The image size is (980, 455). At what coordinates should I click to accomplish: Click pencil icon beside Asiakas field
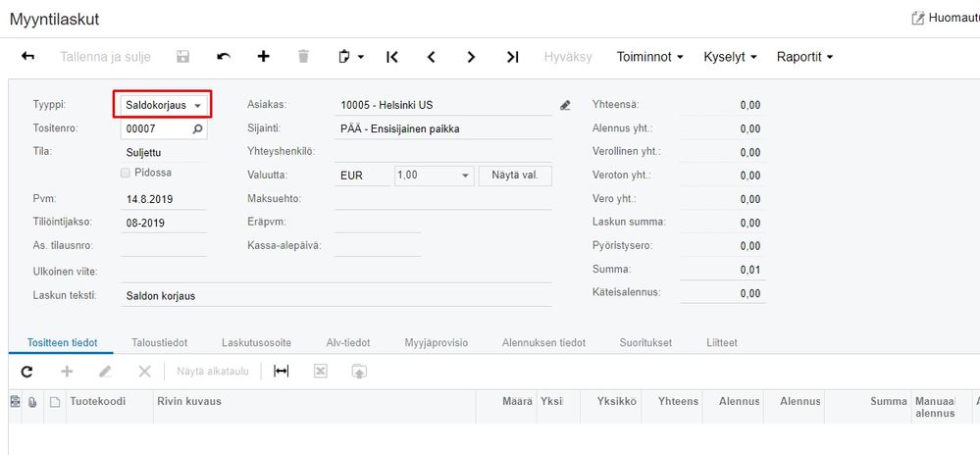coord(565,105)
